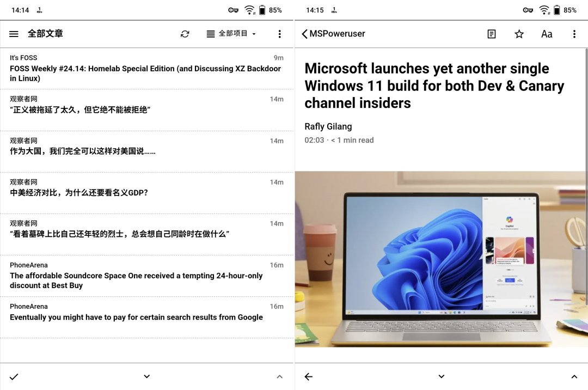Screen dimensions: 588x390
Task: Go to previous article chevron
Action: click(574, 376)
